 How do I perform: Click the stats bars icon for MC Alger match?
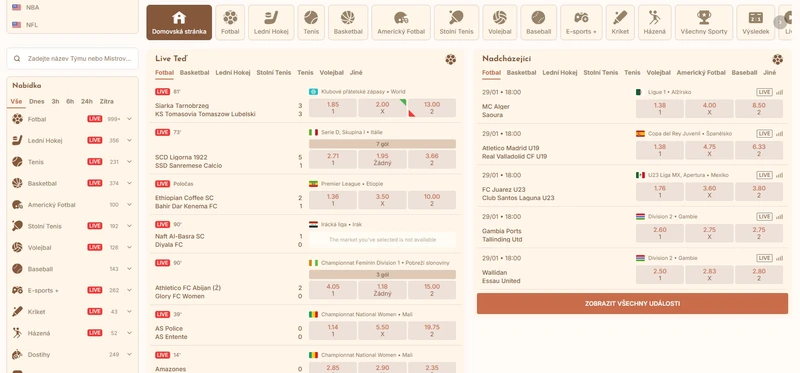[x=779, y=92]
